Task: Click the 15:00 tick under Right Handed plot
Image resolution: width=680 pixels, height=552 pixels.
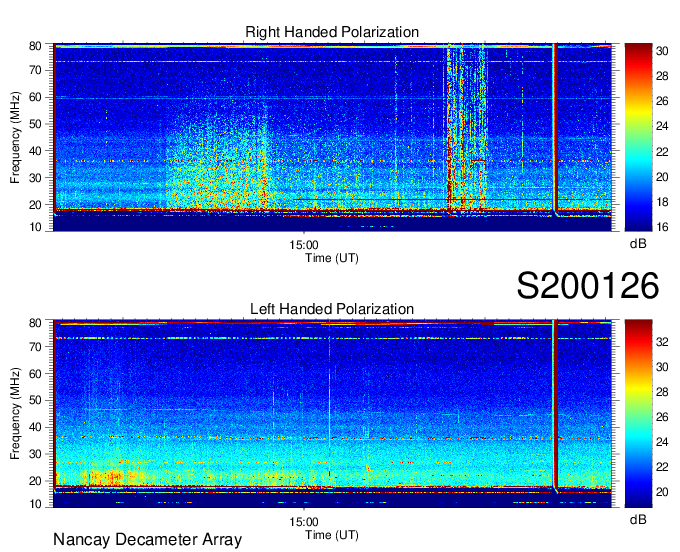Action: pos(304,245)
